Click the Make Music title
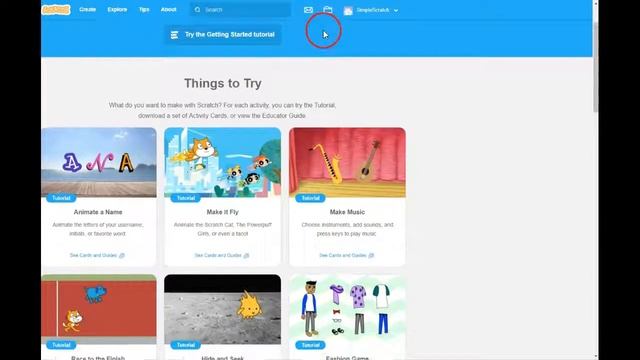This screenshot has height=360, width=640. pyautogui.click(x=347, y=212)
